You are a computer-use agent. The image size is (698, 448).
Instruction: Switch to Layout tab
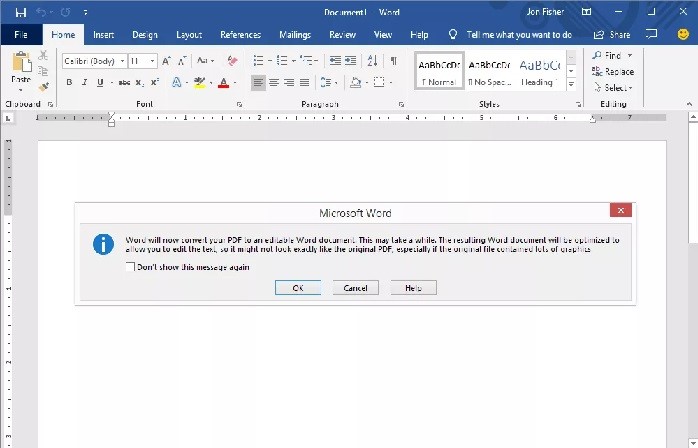coord(189,35)
